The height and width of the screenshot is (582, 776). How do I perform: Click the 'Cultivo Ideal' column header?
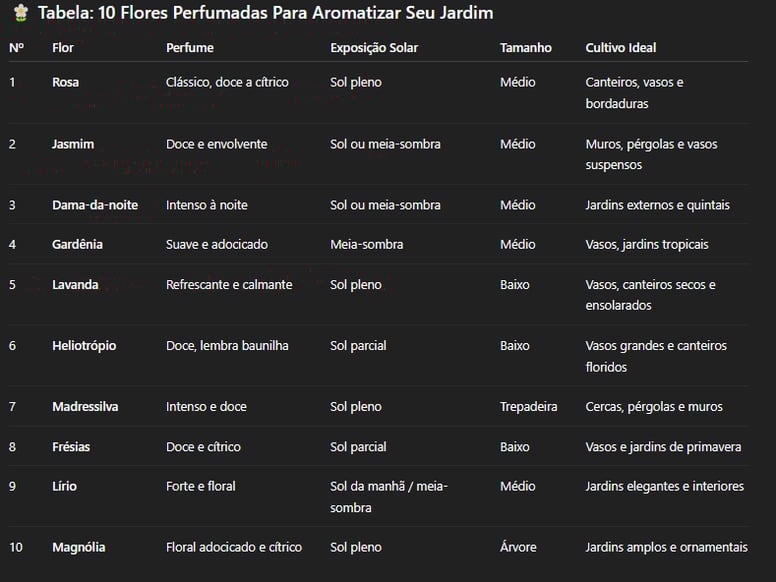pyautogui.click(x=621, y=48)
